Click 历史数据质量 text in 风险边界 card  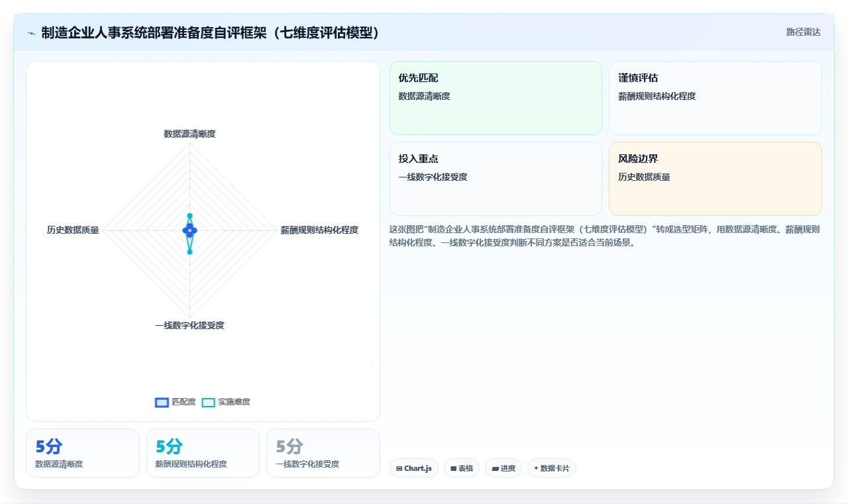coord(644,177)
